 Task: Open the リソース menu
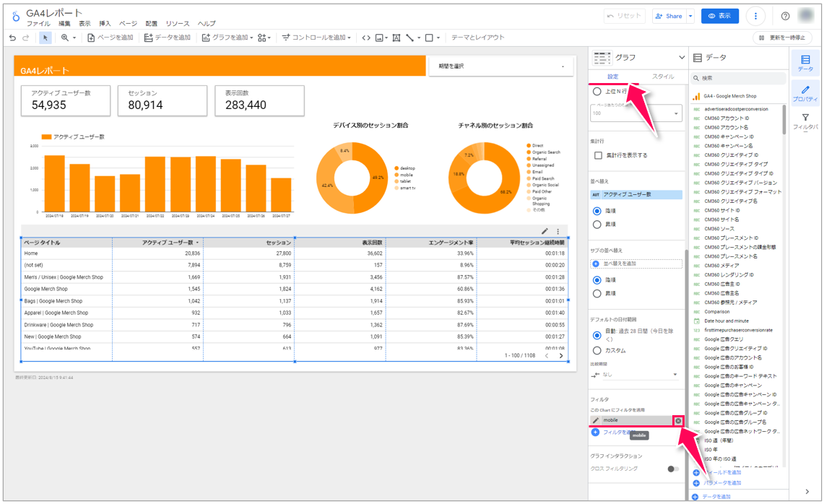tap(178, 24)
